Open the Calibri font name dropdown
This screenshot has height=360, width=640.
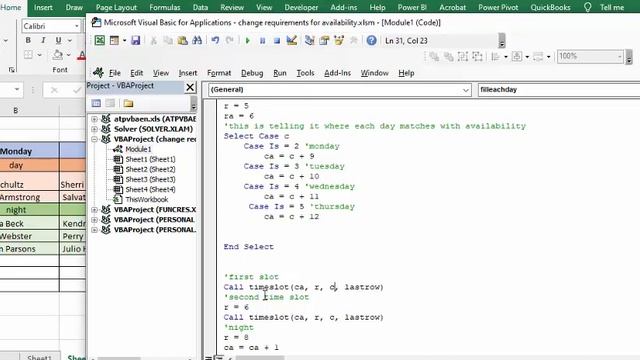click(76, 26)
